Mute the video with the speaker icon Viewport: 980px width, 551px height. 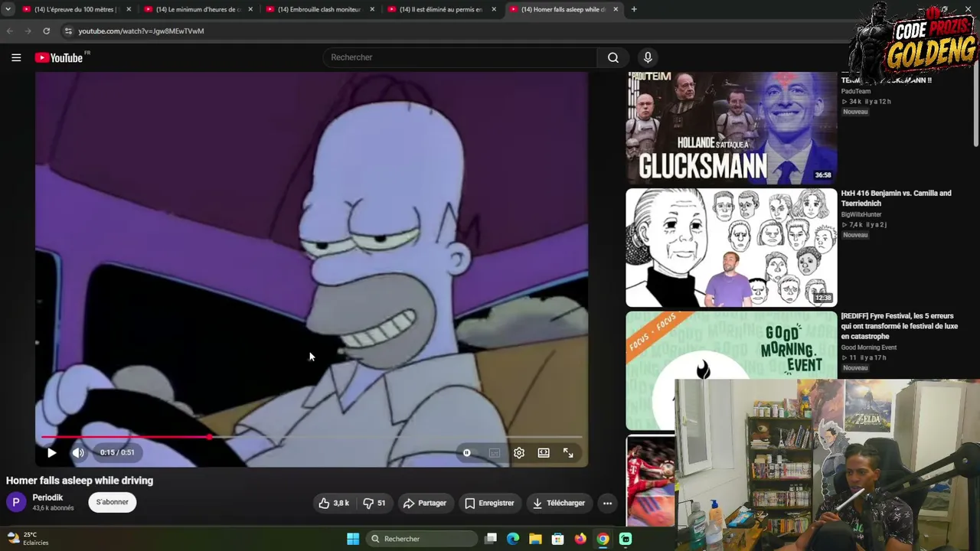[x=78, y=453]
